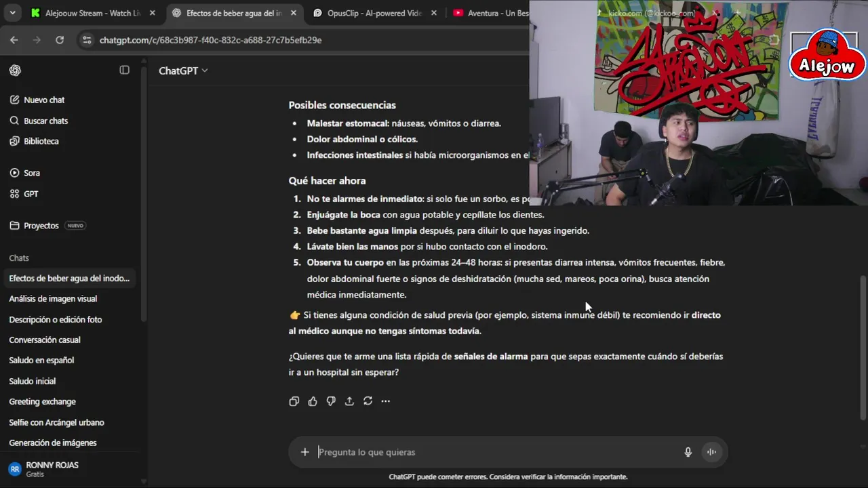Copy the response with the copy icon
This screenshot has width=868, height=488.
coord(294,401)
